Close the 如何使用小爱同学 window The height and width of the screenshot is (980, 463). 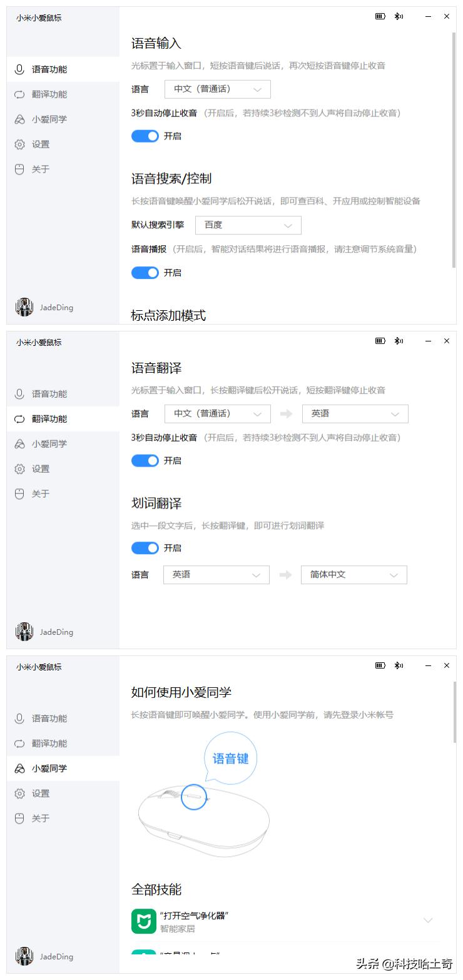click(x=447, y=665)
